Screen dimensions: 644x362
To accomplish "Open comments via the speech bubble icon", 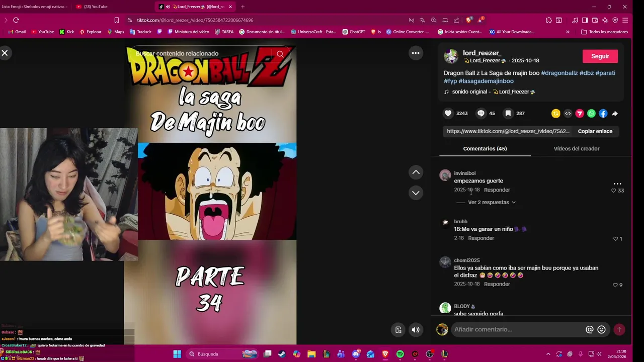I will tap(481, 113).
